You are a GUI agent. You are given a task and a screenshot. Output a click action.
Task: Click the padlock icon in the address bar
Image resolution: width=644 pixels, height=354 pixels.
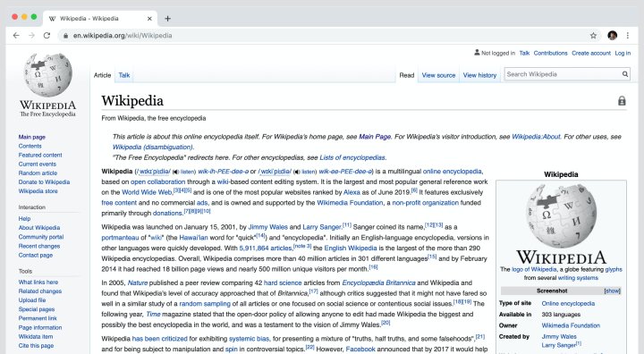point(65,36)
